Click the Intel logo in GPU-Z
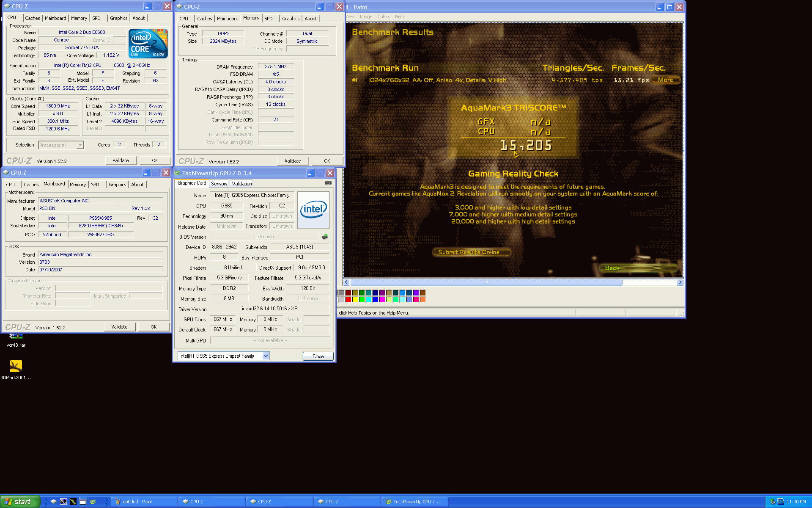 click(x=313, y=210)
